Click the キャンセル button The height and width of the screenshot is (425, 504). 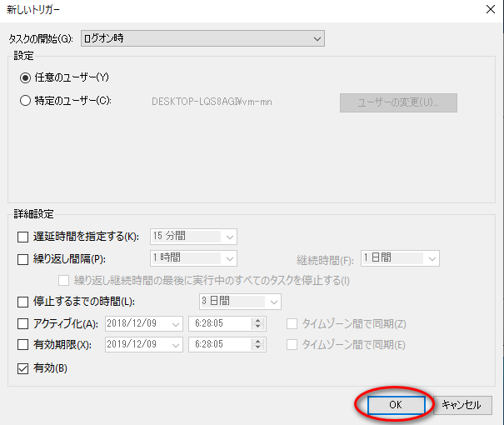[461, 405]
